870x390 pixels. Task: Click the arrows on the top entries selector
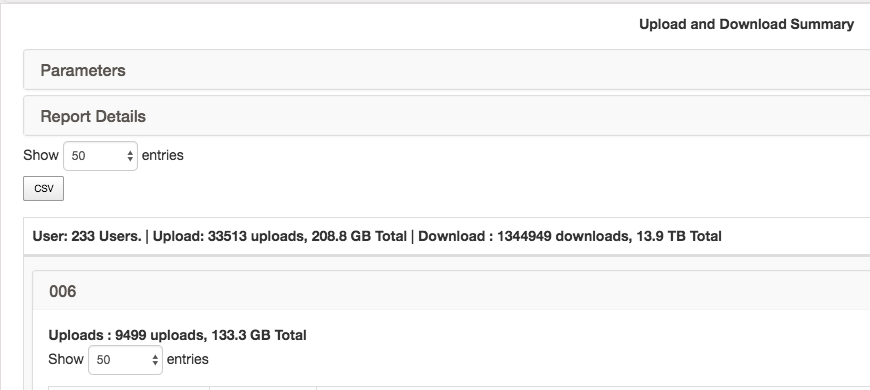point(130,156)
